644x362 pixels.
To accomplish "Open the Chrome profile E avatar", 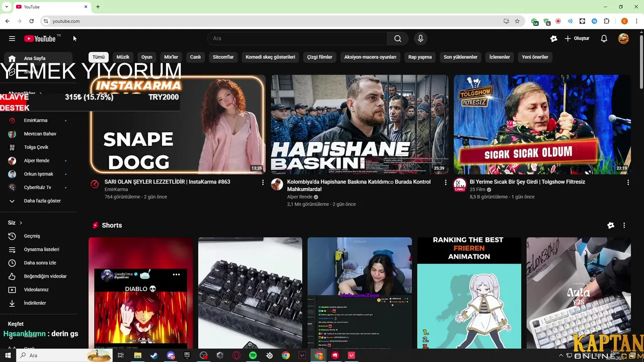I will [624, 21].
